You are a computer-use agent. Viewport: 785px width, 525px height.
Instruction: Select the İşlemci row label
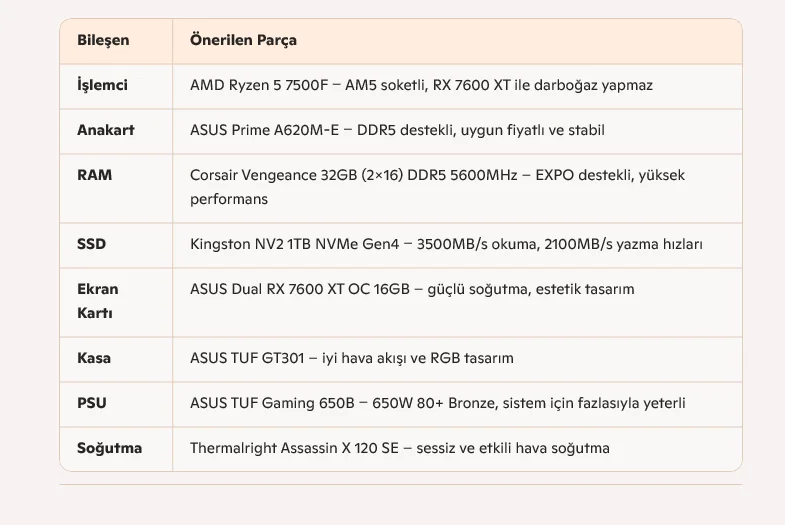[x=102, y=85]
